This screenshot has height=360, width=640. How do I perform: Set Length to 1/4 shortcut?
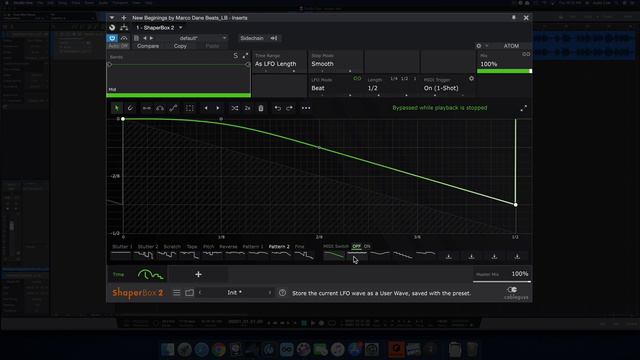[x=393, y=78]
